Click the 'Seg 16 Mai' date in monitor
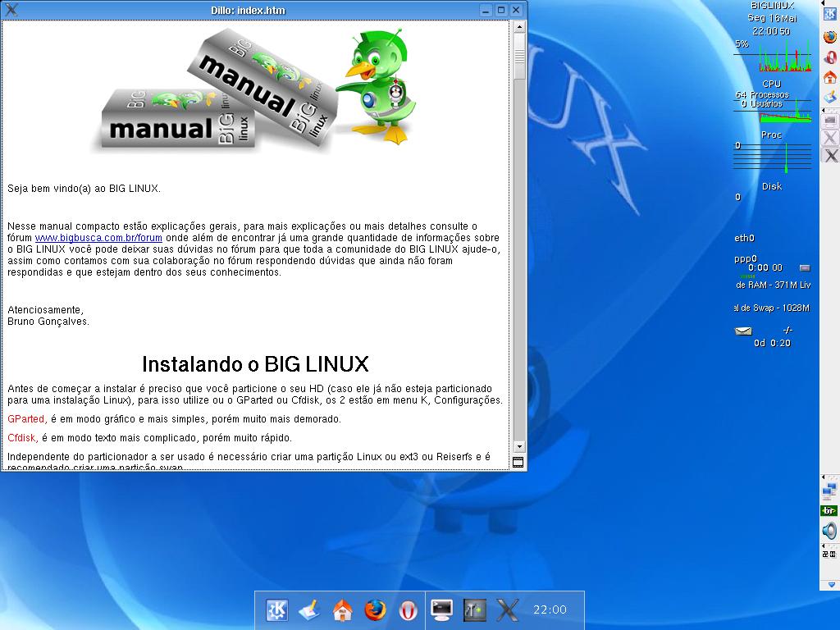This screenshot has height=630, width=840. [x=772, y=18]
